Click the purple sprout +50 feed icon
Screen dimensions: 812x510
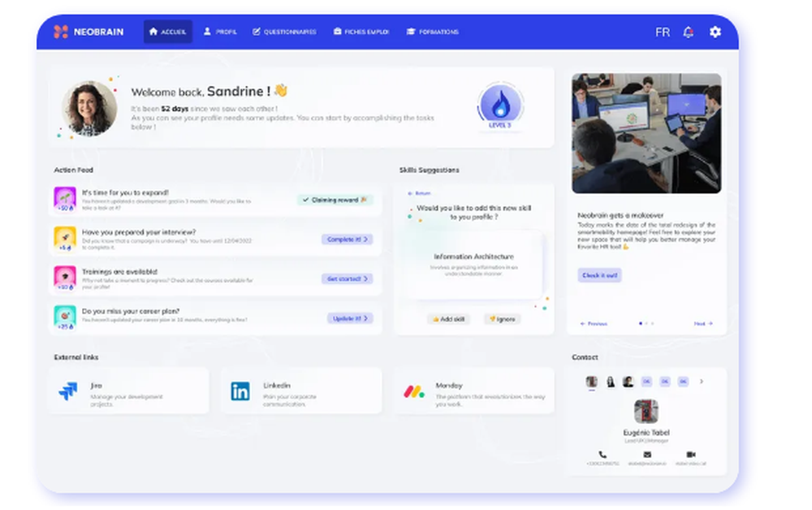(65, 199)
